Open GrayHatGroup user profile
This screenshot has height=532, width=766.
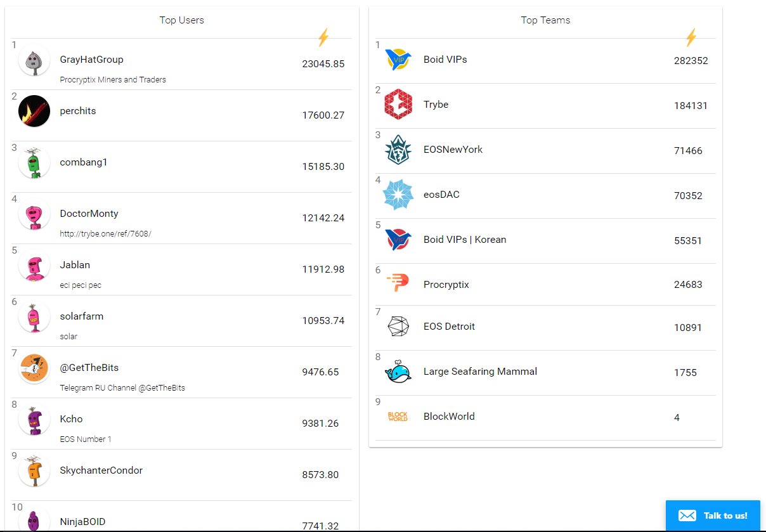[x=91, y=60]
